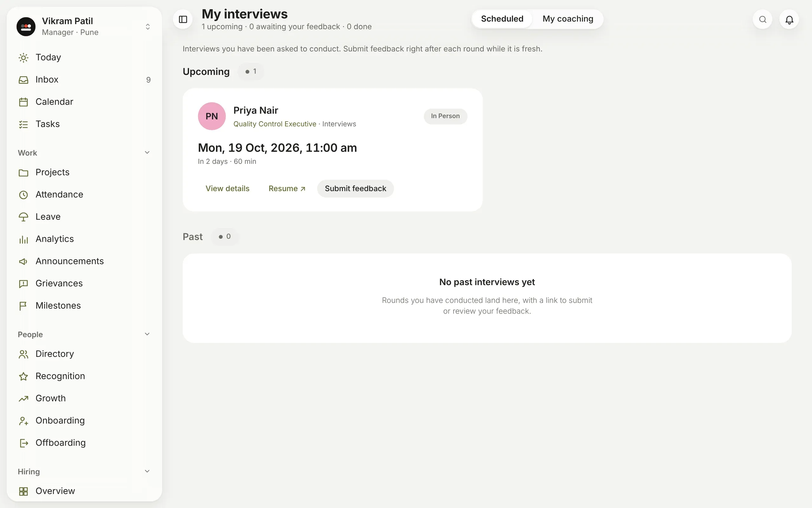
Task: Open hiring Overview via its grid icon
Action: pyautogui.click(x=23, y=491)
